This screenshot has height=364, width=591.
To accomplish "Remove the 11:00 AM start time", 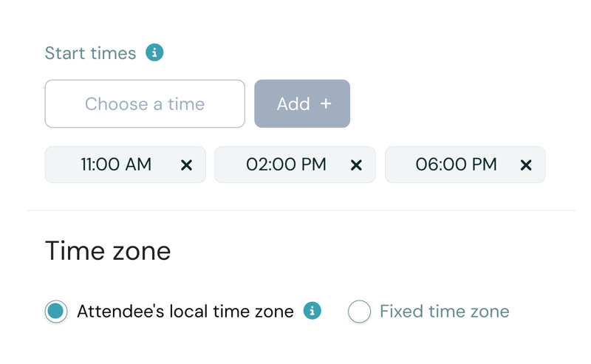I will (186, 165).
